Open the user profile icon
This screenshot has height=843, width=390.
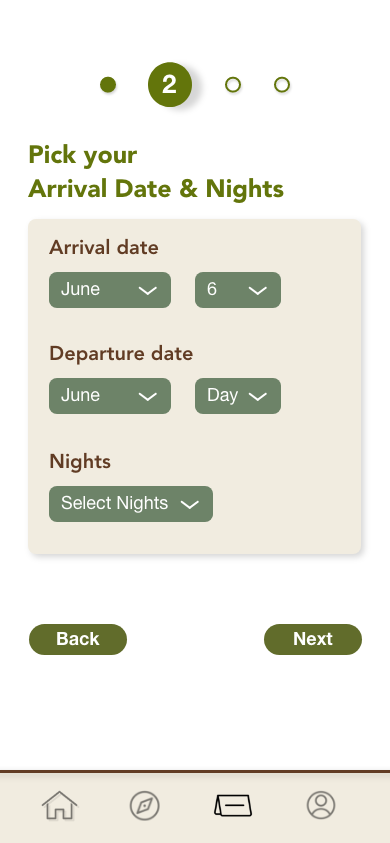(x=321, y=805)
